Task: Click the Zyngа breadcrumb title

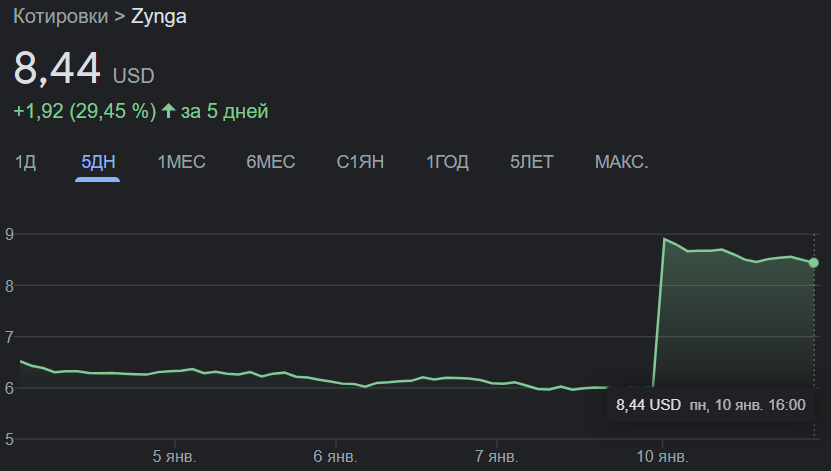Action: click(x=158, y=17)
